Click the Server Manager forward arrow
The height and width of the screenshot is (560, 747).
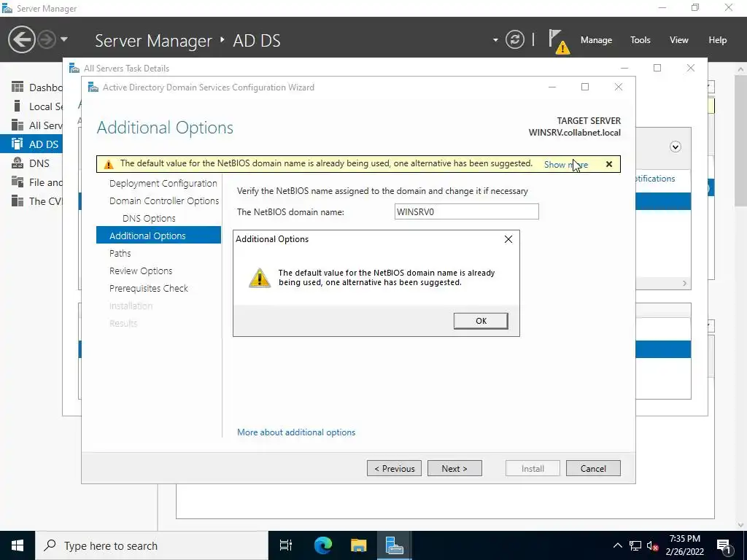tap(47, 39)
